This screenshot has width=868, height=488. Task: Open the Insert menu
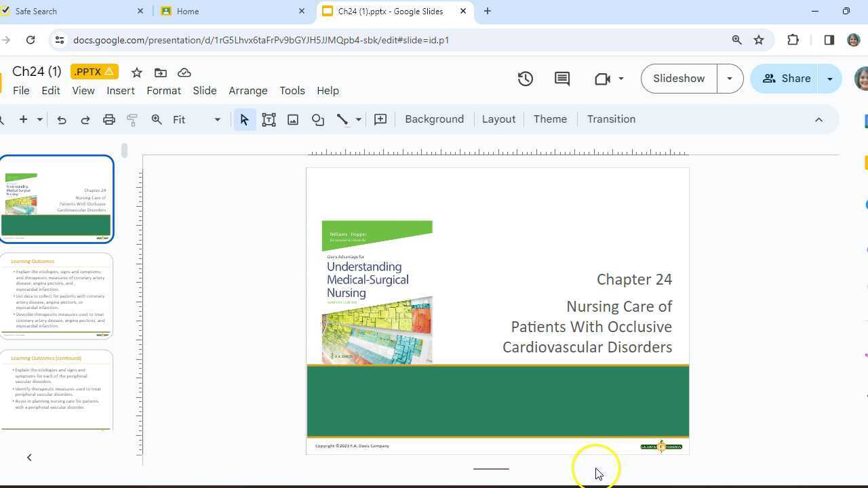[121, 91]
